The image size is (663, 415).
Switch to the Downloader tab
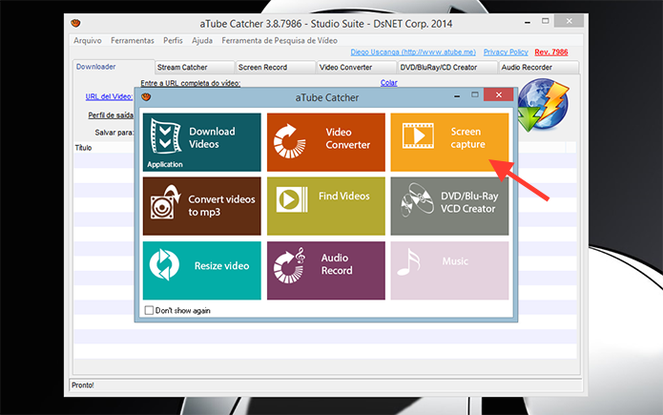(x=113, y=67)
